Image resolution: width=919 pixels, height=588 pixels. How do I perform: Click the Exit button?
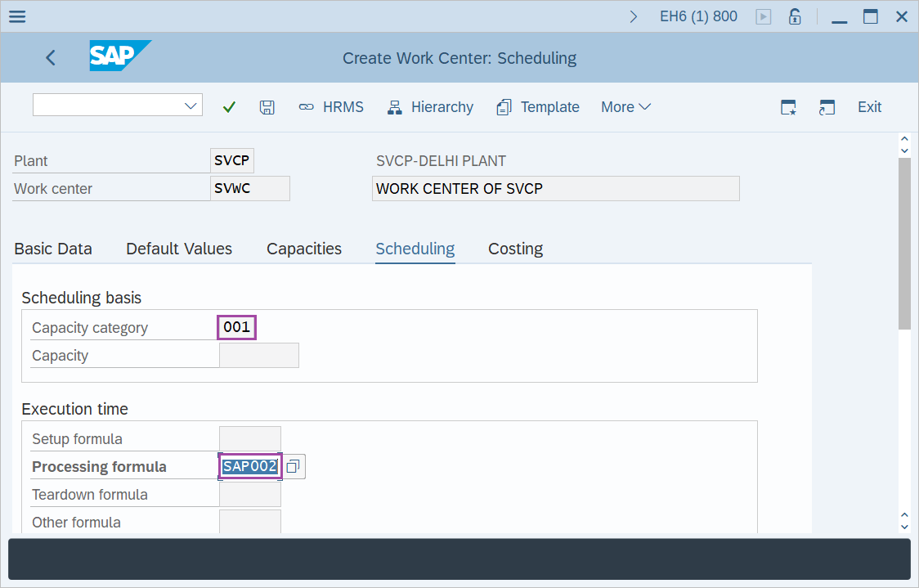(869, 106)
